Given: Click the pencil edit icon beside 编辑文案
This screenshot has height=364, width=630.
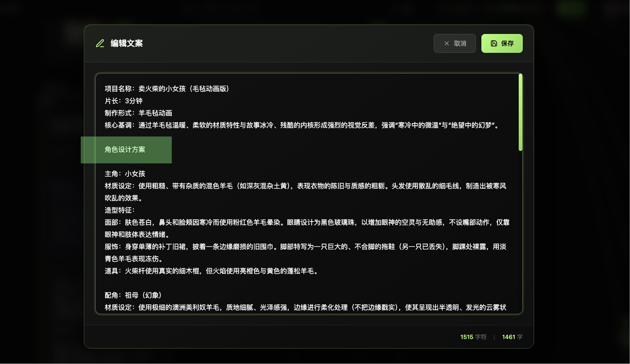Looking at the screenshot, I should pos(100,43).
